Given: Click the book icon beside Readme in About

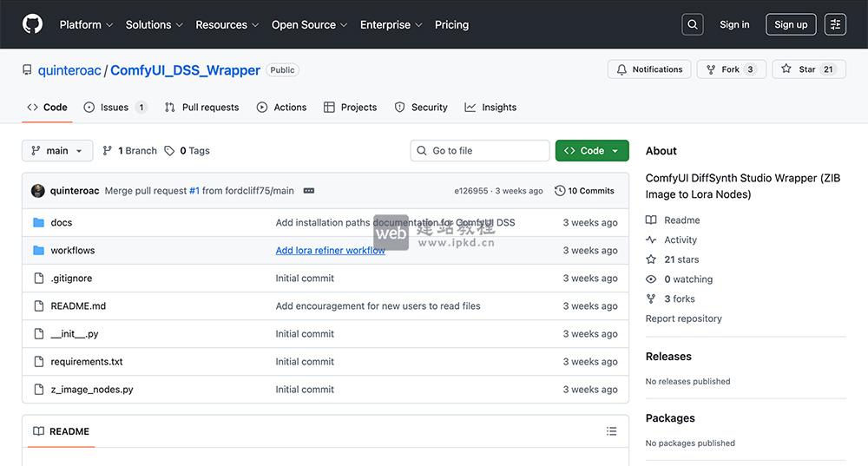Looking at the screenshot, I should click(x=651, y=220).
